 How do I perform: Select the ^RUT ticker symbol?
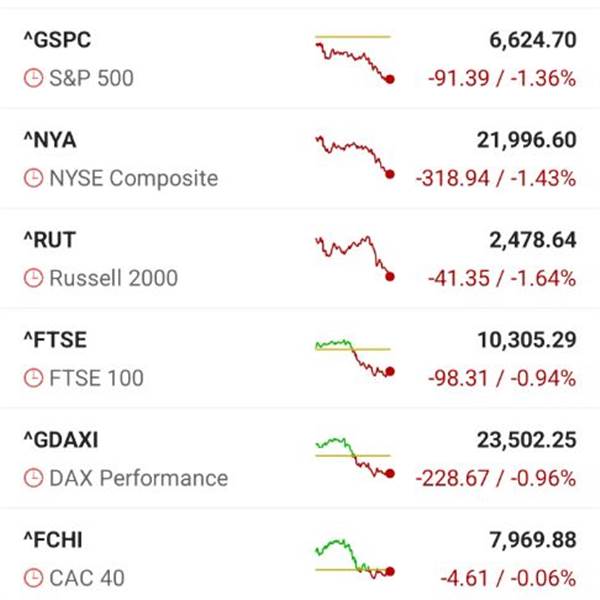point(49,241)
